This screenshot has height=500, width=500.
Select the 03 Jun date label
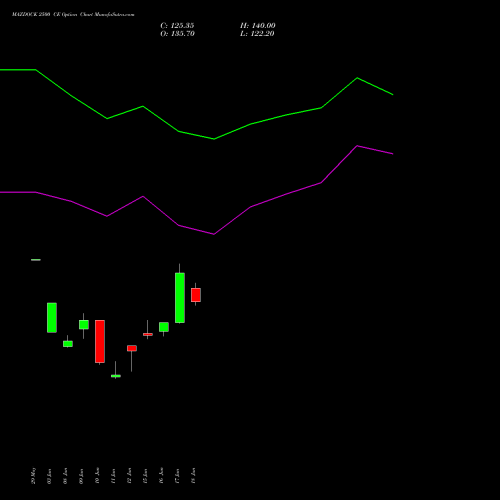49,476
